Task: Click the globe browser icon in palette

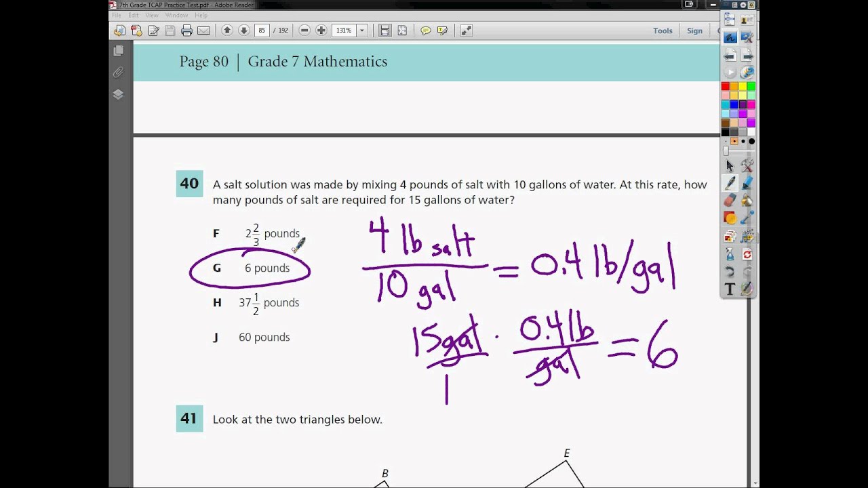Action: click(x=747, y=72)
